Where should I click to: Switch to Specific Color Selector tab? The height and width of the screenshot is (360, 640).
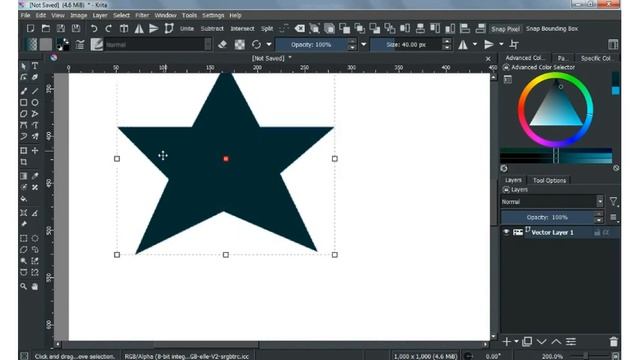596,58
